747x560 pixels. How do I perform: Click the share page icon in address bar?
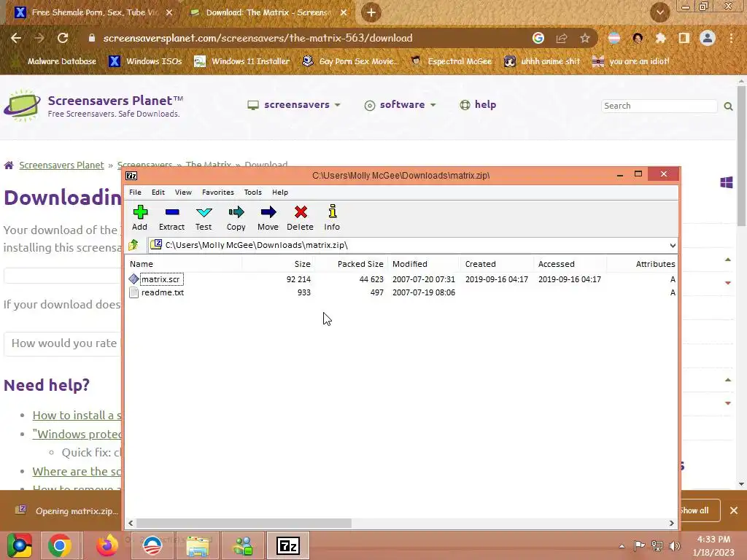pyautogui.click(x=562, y=38)
